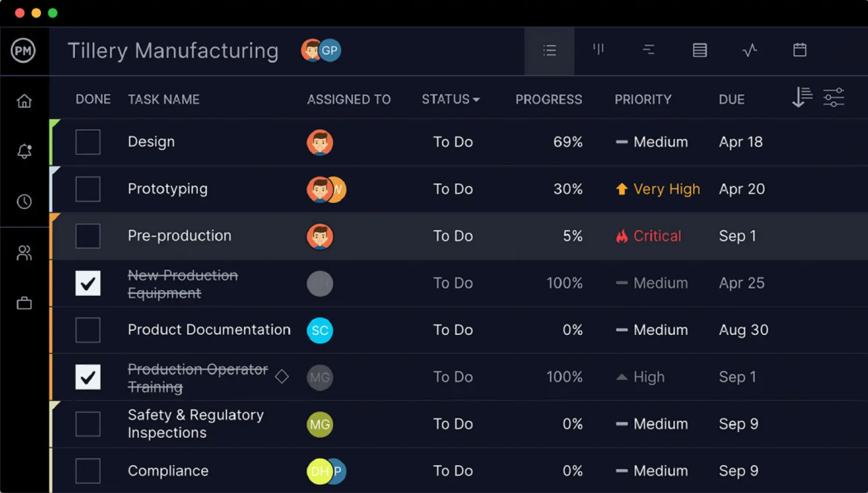The image size is (868, 493).
Task: Click the DONE column header
Action: point(93,99)
